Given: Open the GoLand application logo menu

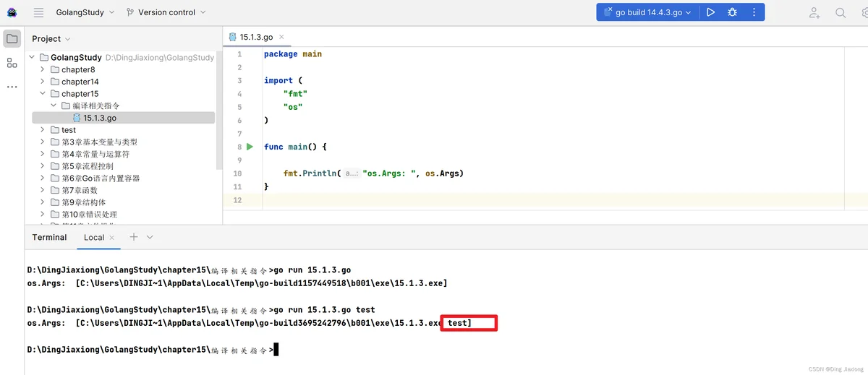Looking at the screenshot, I should 12,12.
